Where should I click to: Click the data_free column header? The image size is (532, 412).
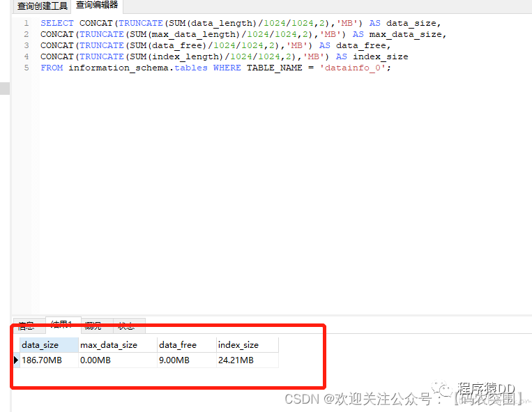pos(187,345)
